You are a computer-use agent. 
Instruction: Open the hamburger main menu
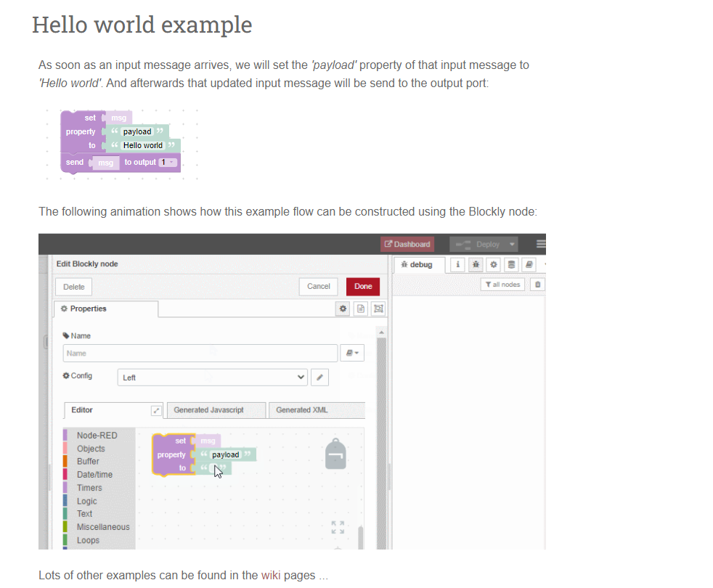click(x=541, y=244)
